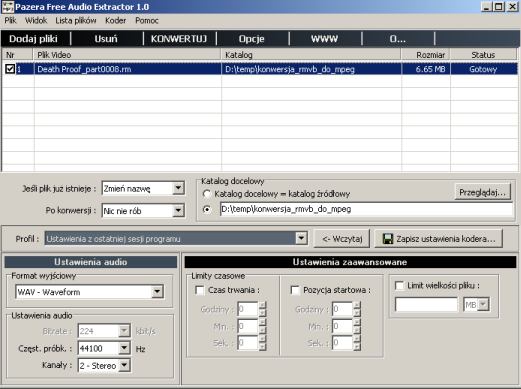The height and width of the screenshot is (389, 521).
Task: Open the Format wyjściowy WAV dropdown
Action: [x=157, y=292]
